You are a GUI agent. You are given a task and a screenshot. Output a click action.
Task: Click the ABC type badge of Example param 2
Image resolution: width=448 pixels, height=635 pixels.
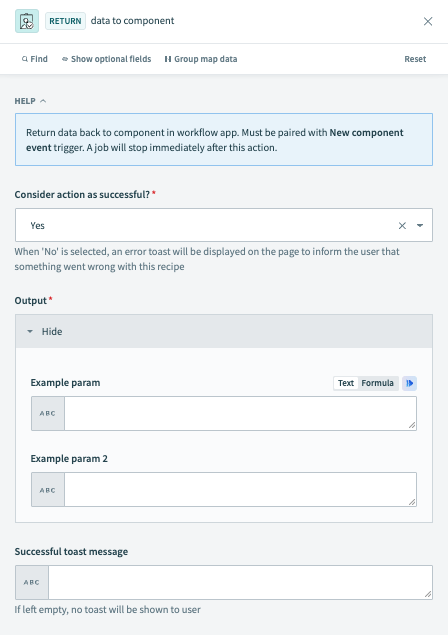pyautogui.click(x=48, y=489)
